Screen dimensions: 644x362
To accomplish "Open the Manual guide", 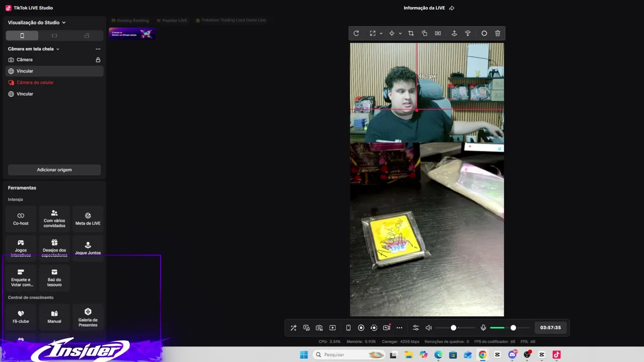I will 54,317.
